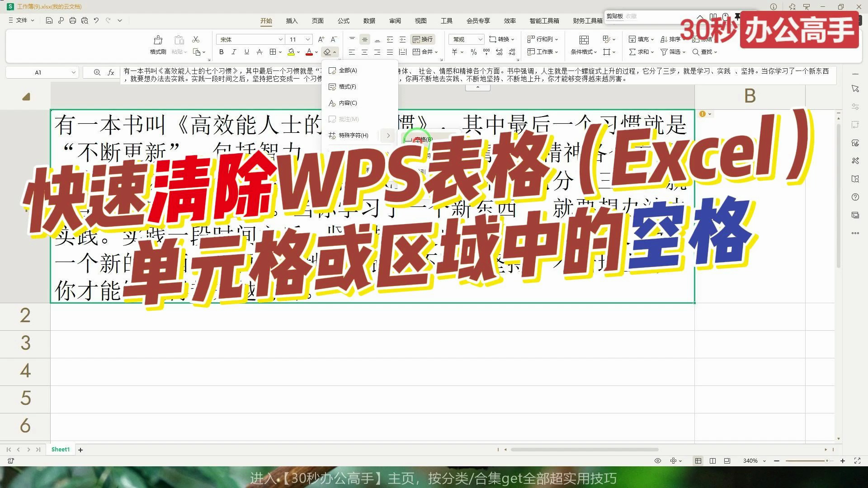
Task: Toggle align text left
Action: [x=352, y=52]
